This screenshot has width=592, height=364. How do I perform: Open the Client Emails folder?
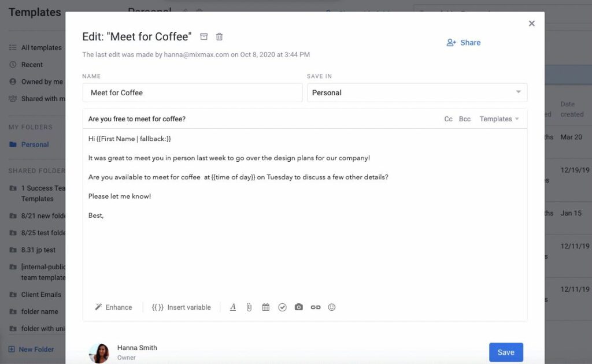tap(36, 295)
